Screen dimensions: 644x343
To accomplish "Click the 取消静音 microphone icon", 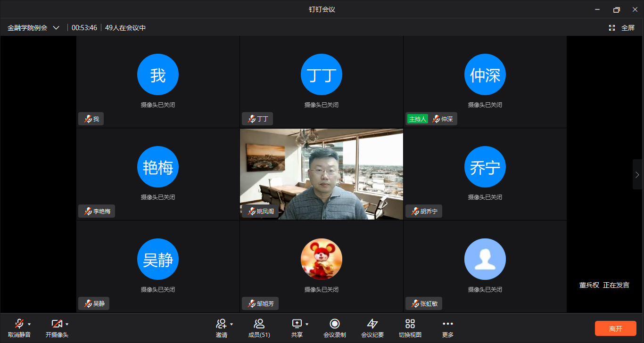I will click(x=19, y=324).
